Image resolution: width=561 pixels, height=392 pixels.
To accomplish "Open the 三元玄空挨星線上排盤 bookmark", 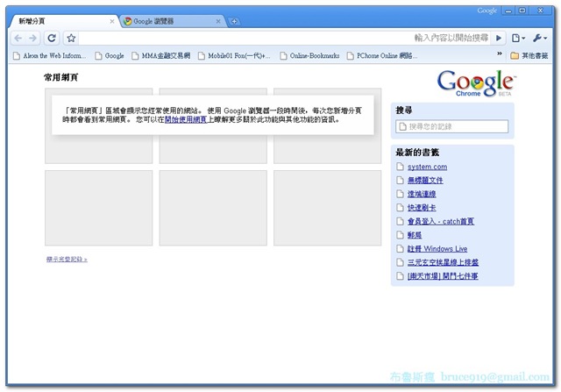I will tap(443, 262).
